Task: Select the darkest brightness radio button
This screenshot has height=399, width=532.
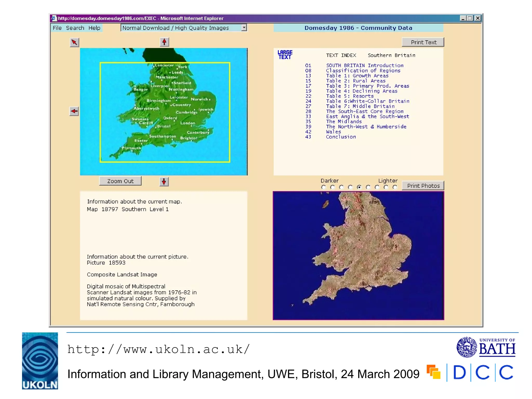Action: (323, 187)
